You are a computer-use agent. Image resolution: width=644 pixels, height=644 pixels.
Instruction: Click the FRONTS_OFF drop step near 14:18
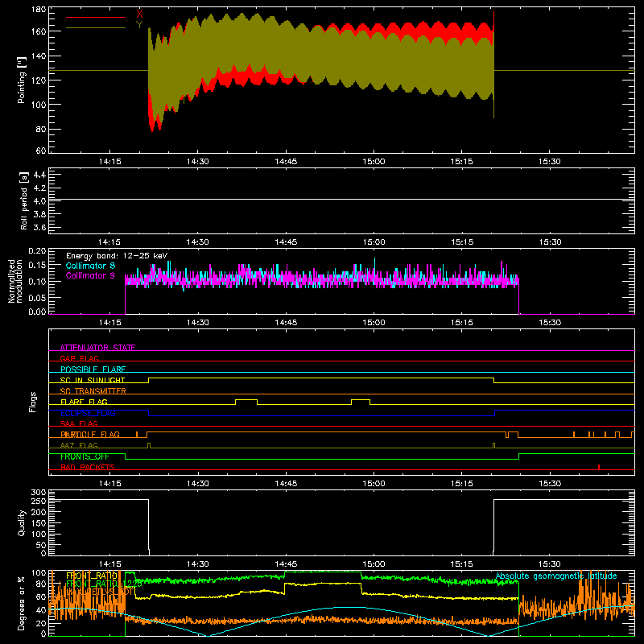coord(126,456)
